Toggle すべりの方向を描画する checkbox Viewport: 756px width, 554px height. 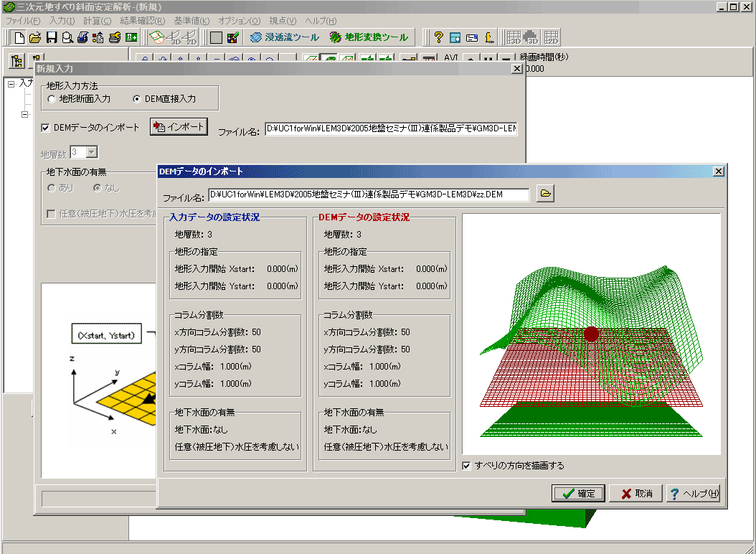coord(467,465)
